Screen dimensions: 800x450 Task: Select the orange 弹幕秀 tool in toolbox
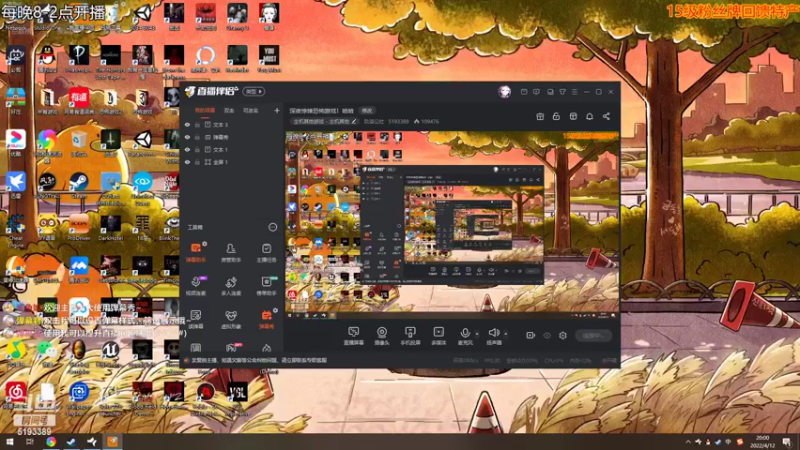pos(266,319)
